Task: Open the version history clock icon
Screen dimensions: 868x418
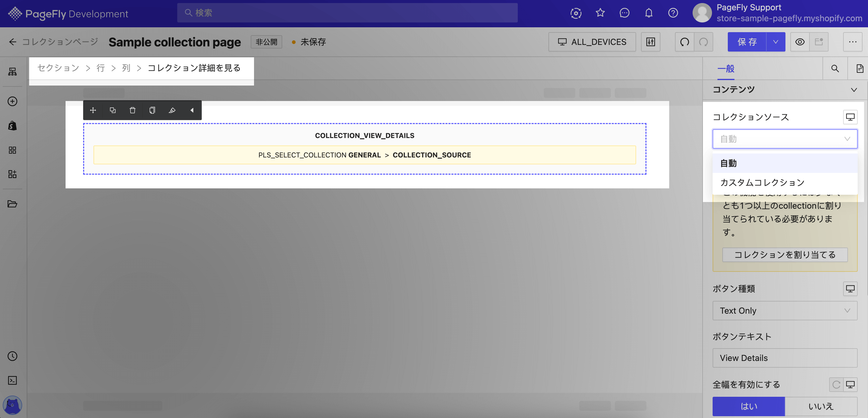Action: click(12, 356)
